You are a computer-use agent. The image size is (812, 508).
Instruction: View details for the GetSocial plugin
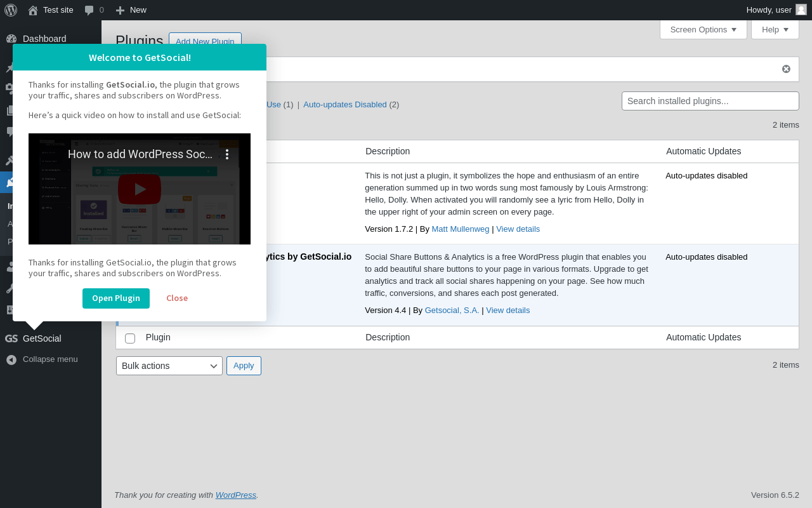(508, 311)
